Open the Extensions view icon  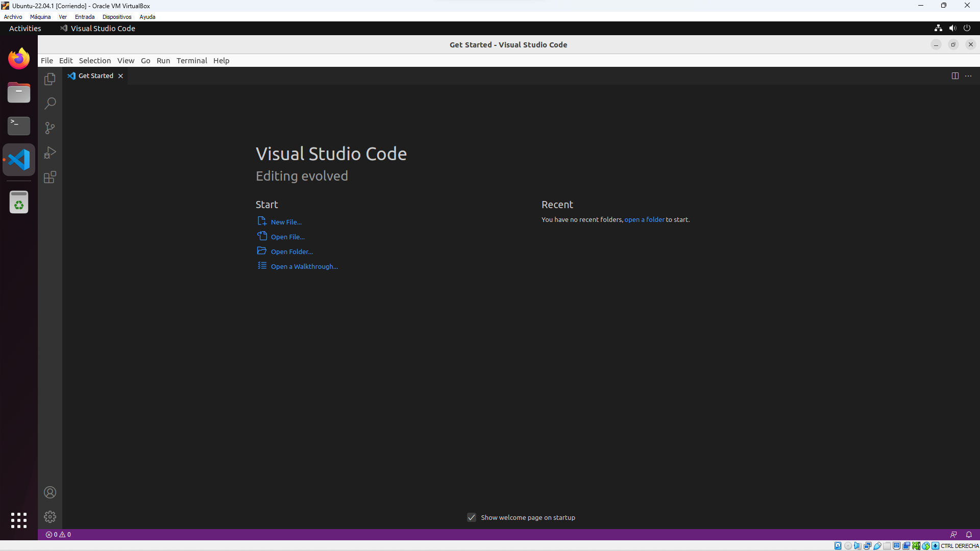pyautogui.click(x=50, y=177)
